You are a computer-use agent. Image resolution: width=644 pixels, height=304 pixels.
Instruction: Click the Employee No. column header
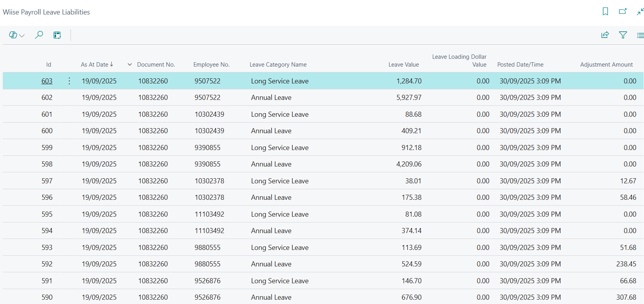point(211,65)
